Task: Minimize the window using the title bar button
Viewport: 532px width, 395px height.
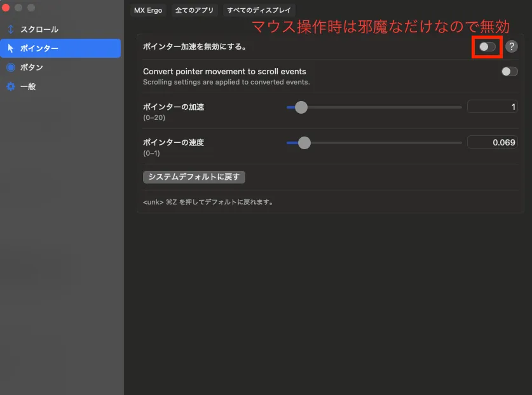Action: click(18, 8)
